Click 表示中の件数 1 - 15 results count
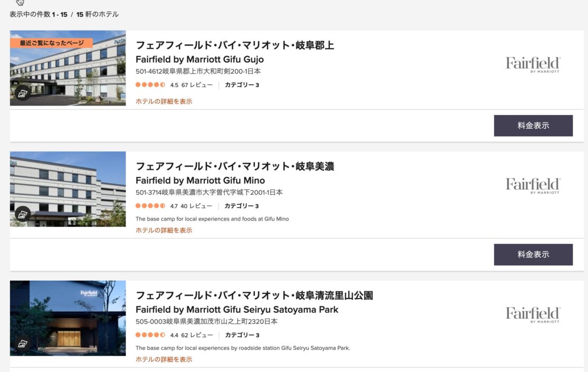Screen dimensions: 588x372 [38, 14]
